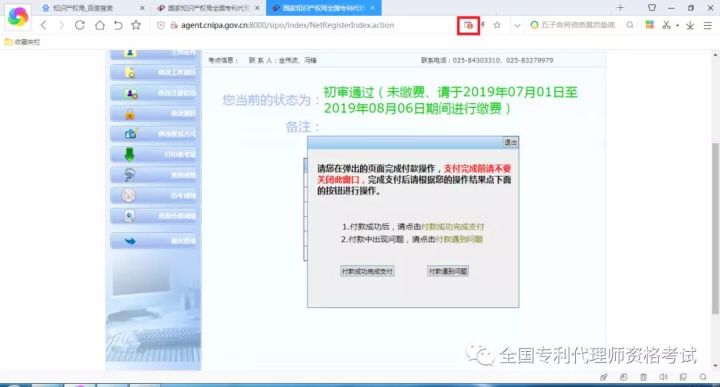The width and height of the screenshot is (720, 387).
Task: Open the colorful grid apps icon
Action: (x=649, y=25)
